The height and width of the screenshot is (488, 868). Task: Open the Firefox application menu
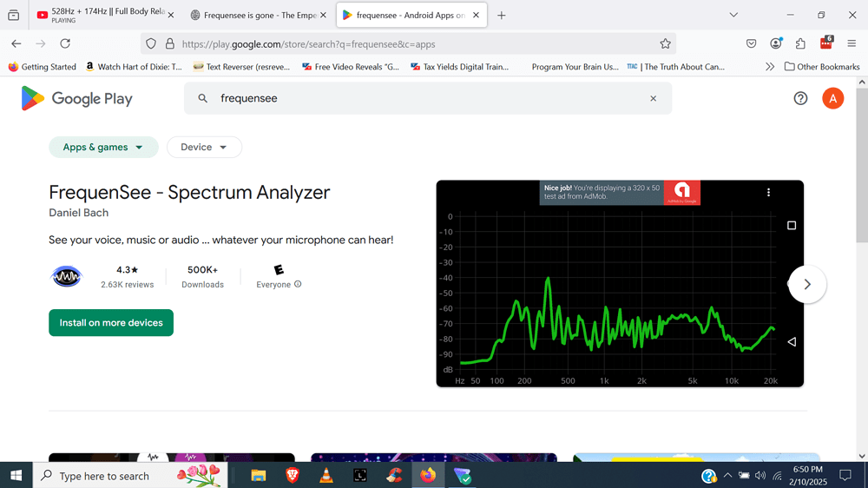point(852,43)
